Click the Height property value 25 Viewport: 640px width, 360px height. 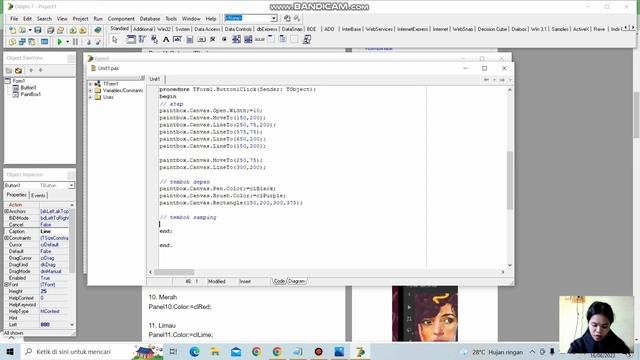coord(55,291)
